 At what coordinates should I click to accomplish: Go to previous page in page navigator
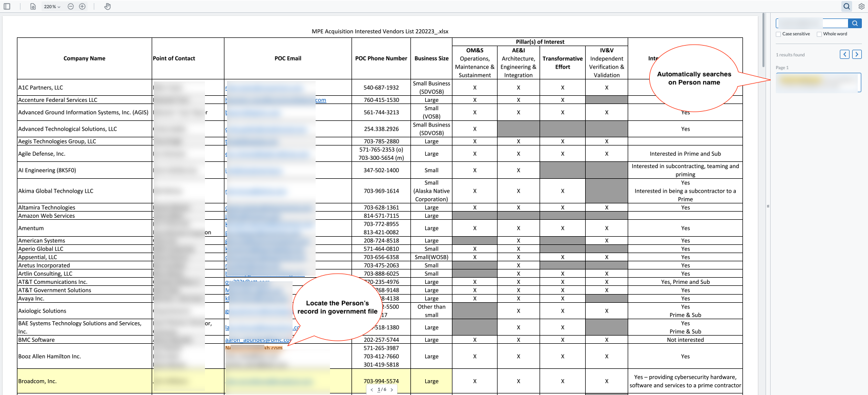coord(372,390)
